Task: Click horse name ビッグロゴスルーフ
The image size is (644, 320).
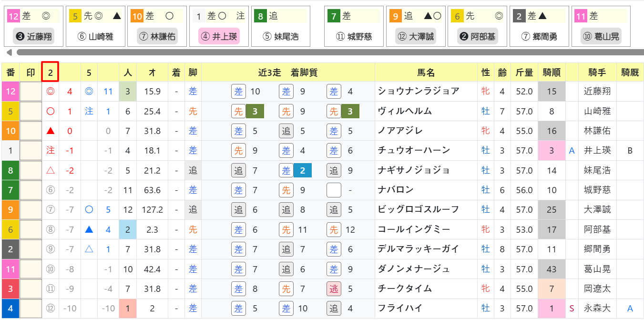Action: pyautogui.click(x=418, y=209)
